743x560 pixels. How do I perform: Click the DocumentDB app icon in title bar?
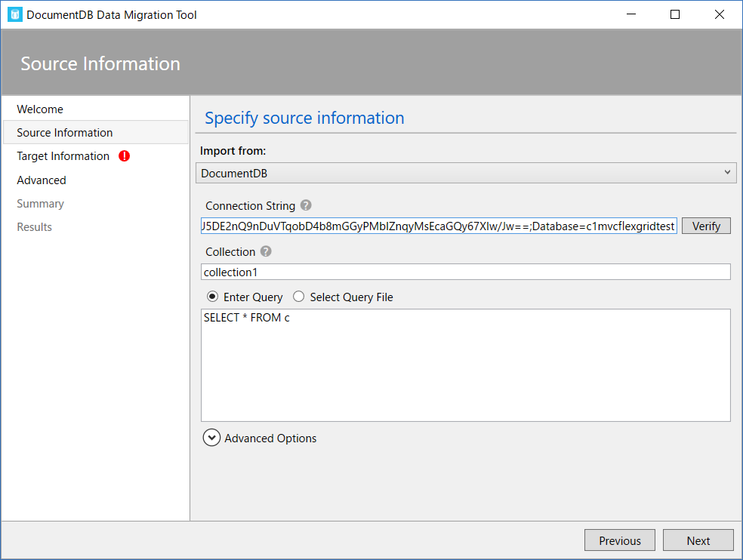pyautogui.click(x=15, y=14)
